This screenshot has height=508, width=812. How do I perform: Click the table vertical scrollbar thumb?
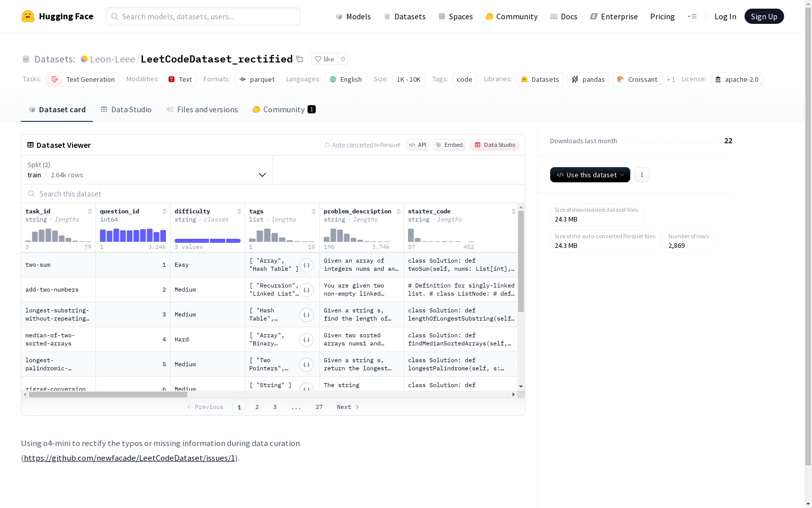coord(521,261)
